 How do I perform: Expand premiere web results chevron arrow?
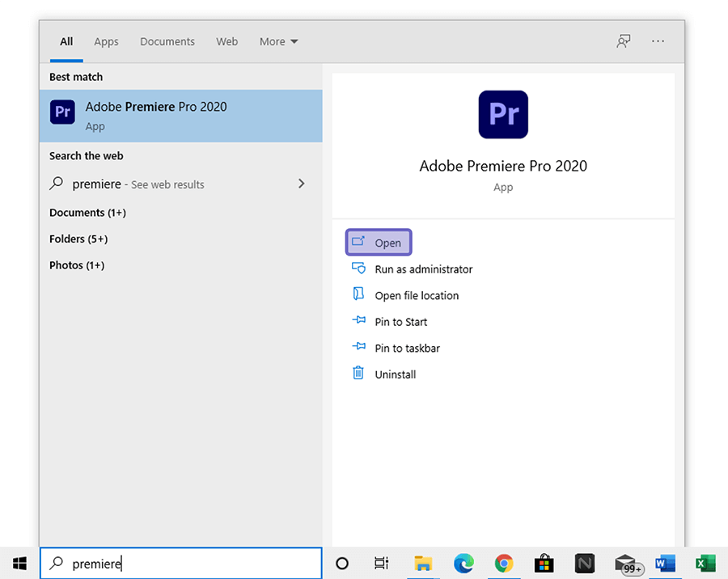(302, 184)
